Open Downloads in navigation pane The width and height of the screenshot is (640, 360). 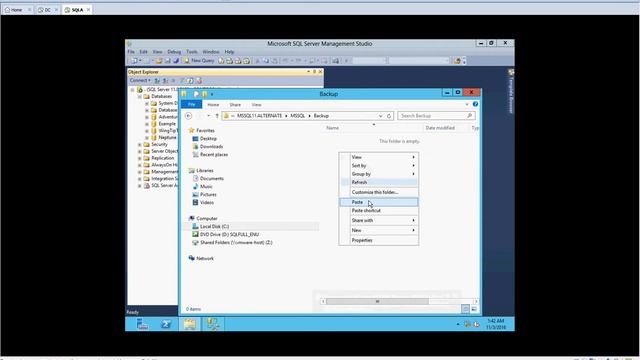(211, 147)
